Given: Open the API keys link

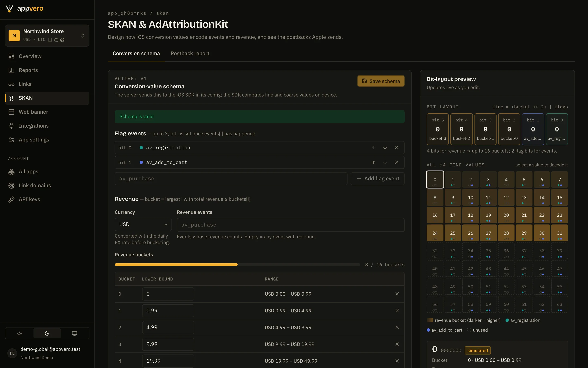Looking at the screenshot, I should pyautogui.click(x=47, y=199).
